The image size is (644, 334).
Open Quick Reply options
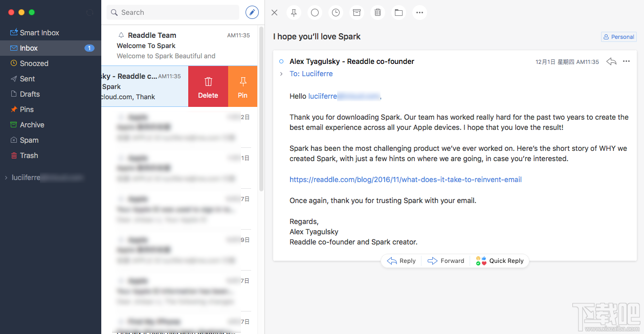tap(500, 261)
